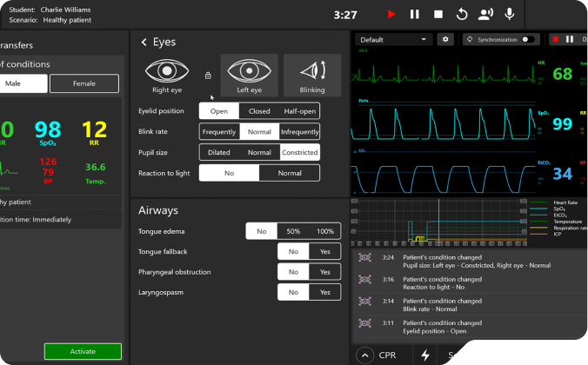Set Reaction to light to Normal
This screenshot has height=365, width=588.
coord(290,173)
